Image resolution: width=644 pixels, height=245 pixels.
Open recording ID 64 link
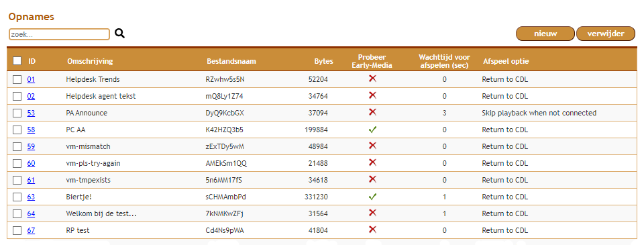(x=31, y=213)
